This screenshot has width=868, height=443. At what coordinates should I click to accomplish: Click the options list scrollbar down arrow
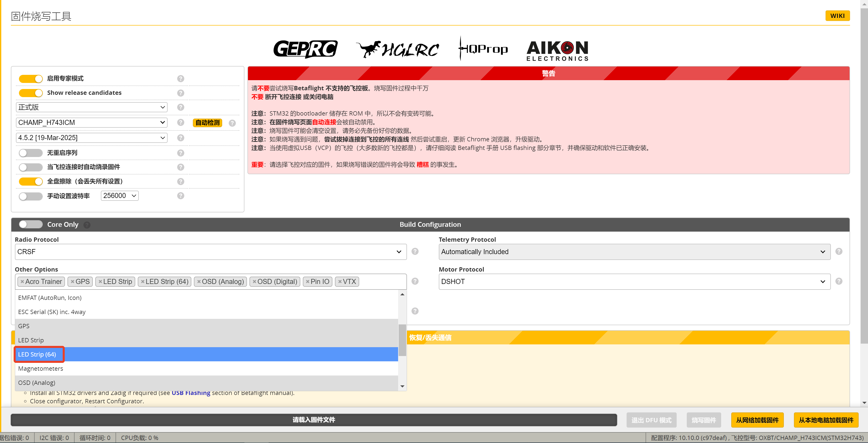402,386
